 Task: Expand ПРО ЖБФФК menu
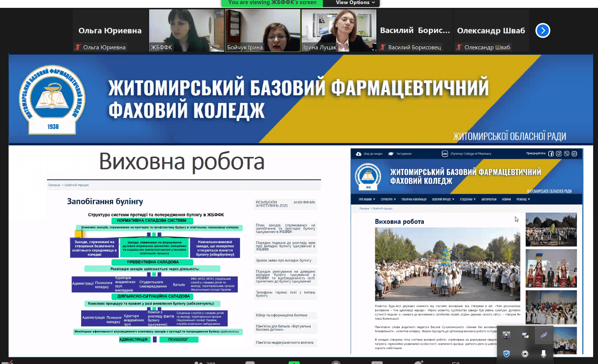click(x=367, y=200)
